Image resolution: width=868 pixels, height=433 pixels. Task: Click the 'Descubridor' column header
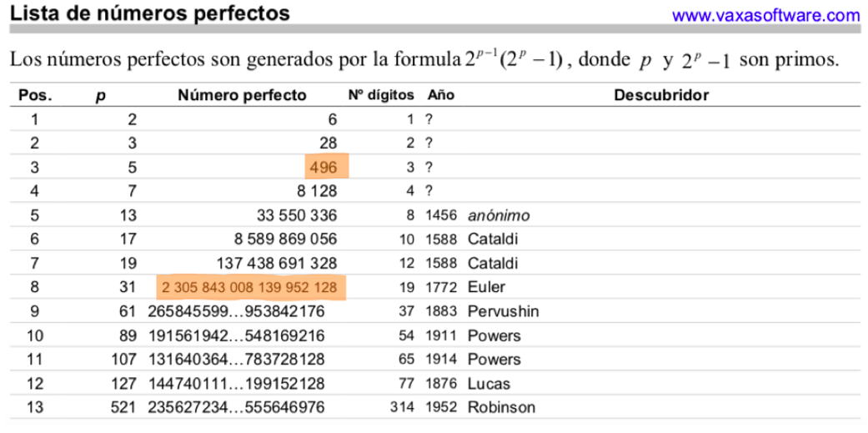(661, 95)
